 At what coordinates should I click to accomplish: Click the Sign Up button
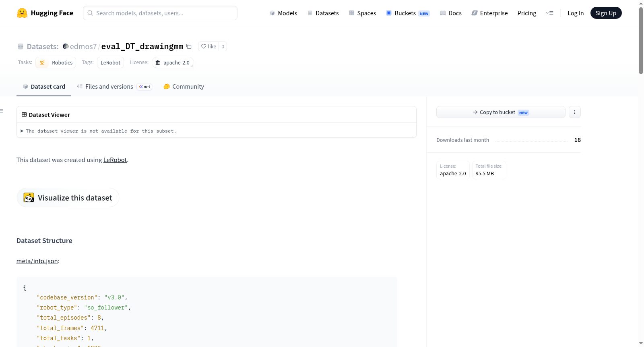[x=606, y=13]
